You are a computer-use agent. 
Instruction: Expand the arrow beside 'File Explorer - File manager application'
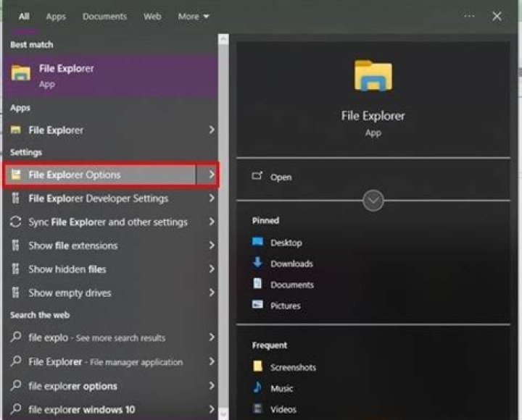tap(212, 361)
